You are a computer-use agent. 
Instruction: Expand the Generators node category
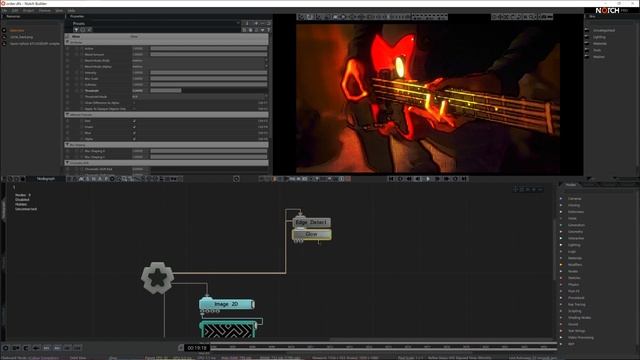coord(561,225)
